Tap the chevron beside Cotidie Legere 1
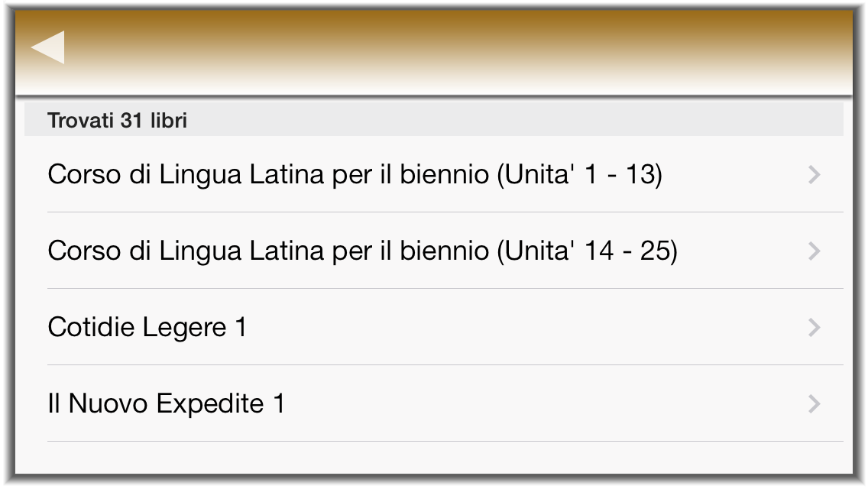The width and height of the screenshot is (868, 489). (x=815, y=328)
